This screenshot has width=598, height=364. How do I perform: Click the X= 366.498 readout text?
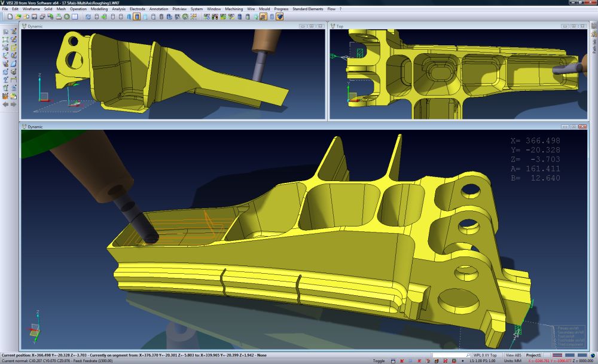(x=535, y=140)
